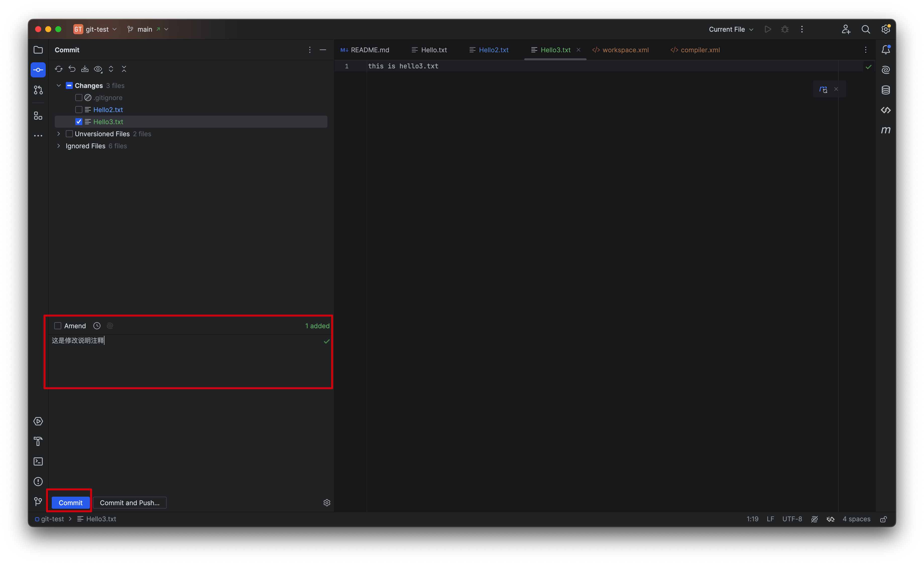
Task: Enable the Amend checkbox
Action: (58, 326)
